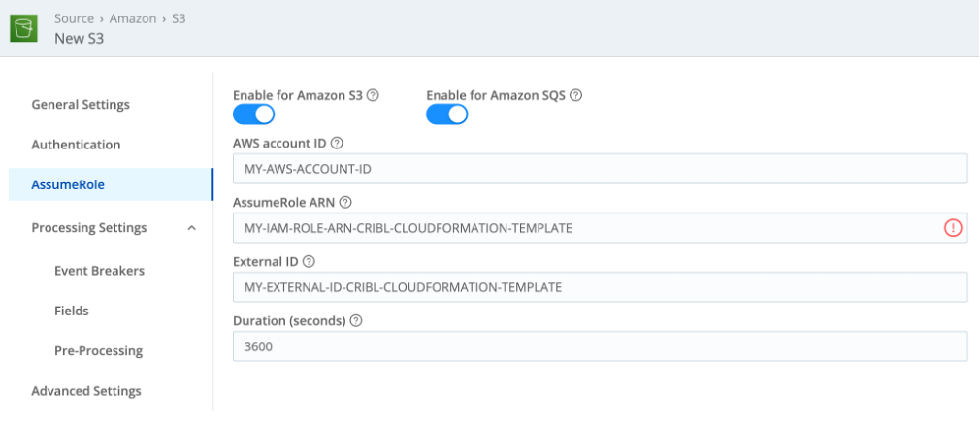Click red error icon in AssumeRole ARN field

coord(952,228)
